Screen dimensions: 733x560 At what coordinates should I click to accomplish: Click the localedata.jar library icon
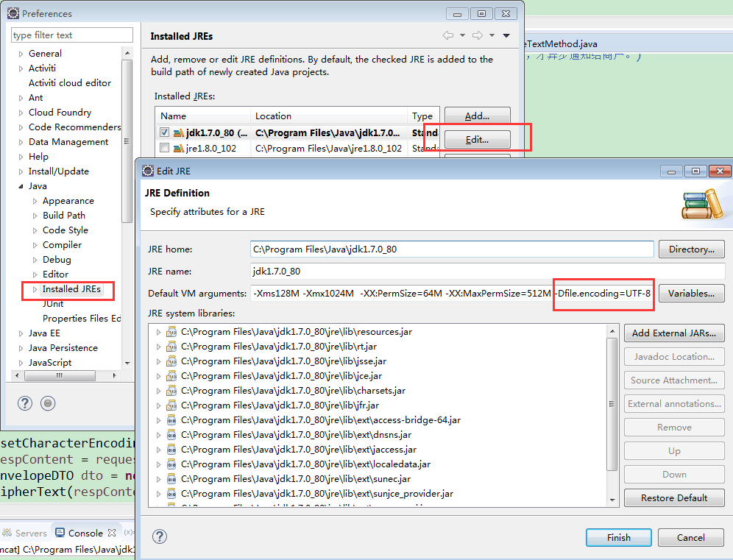pos(171,464)
